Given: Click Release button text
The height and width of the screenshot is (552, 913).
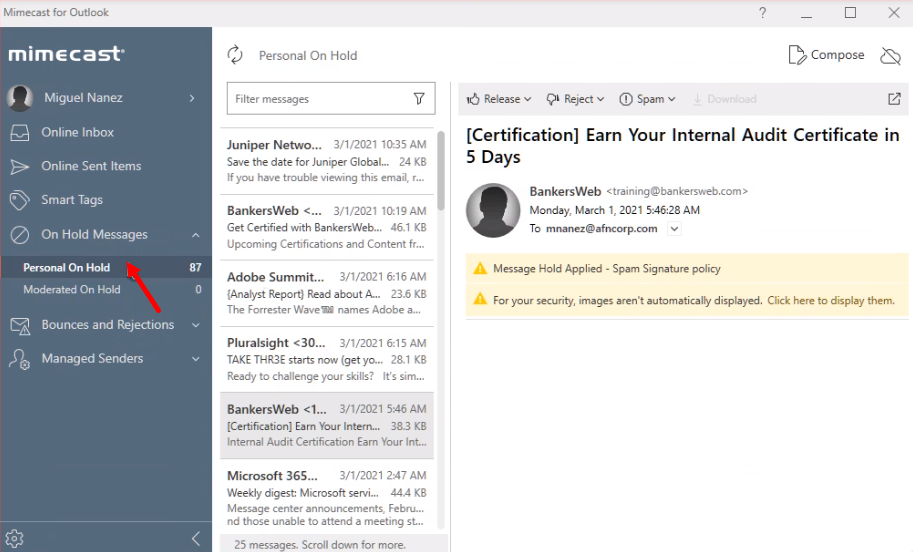Looking at the screenshot, I should pyautogui.click(x=502, y=99).
